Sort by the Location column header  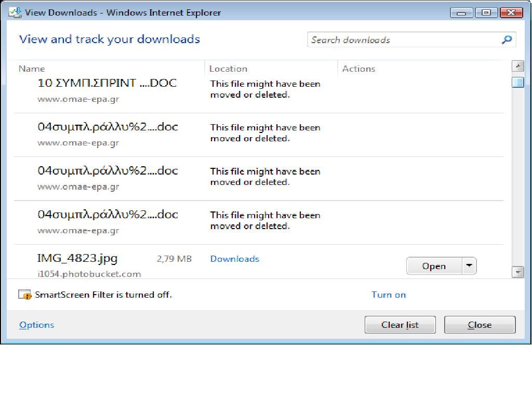pyautogui.click(x=228, y=69)
